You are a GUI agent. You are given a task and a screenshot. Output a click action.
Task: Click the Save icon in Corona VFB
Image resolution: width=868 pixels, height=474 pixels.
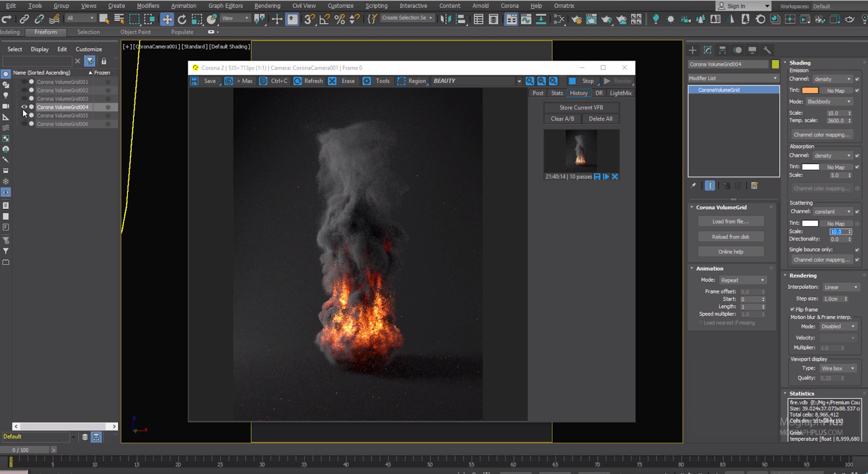click(x=194, y=81)
